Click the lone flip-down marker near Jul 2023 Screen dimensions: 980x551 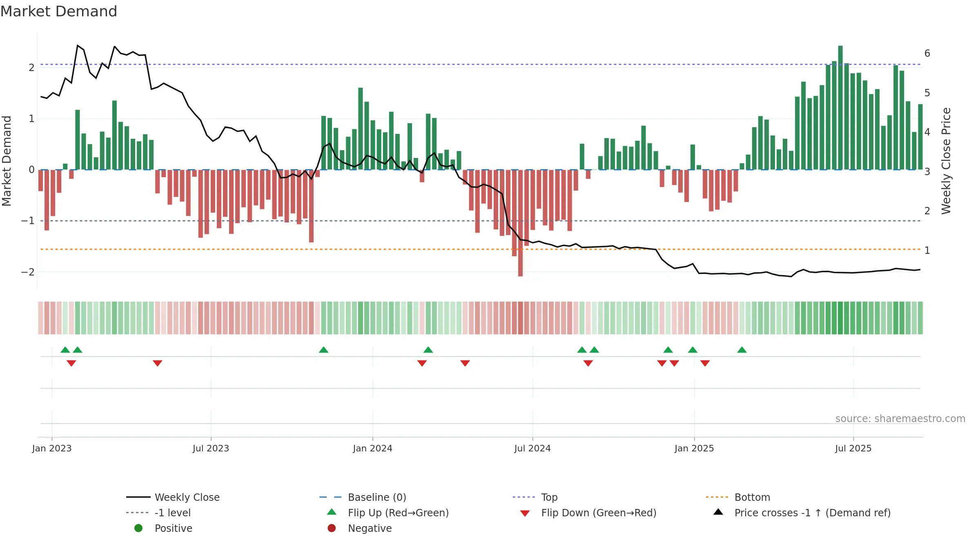point(158,363)
